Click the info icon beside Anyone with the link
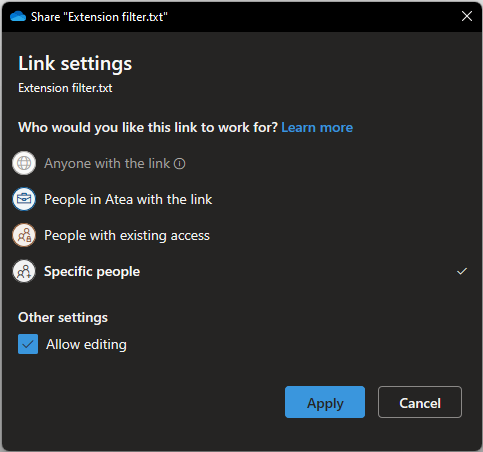This screenshot has height=452, width=483. (x=179, y=164)
